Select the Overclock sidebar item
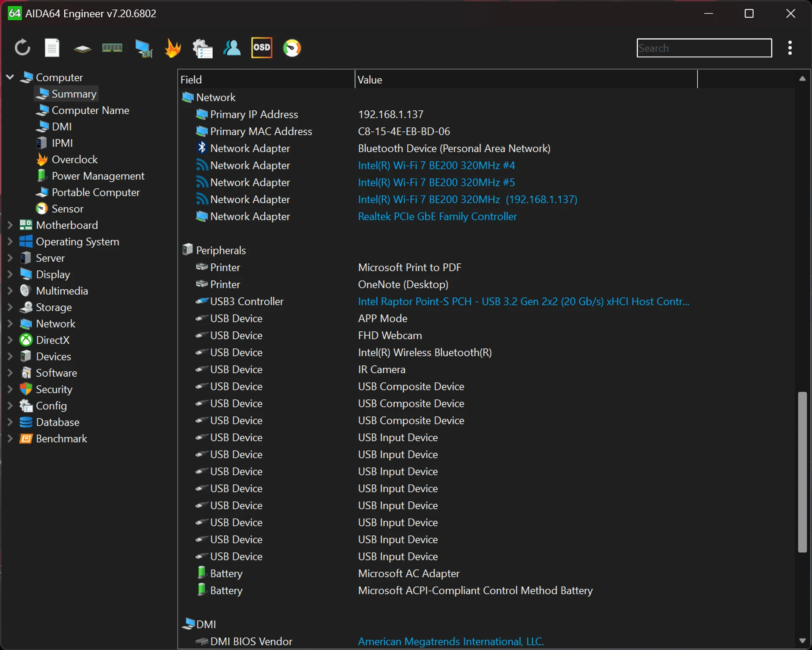Image resolution: width=812 pixels, height=650 pixels. [67, 160]
